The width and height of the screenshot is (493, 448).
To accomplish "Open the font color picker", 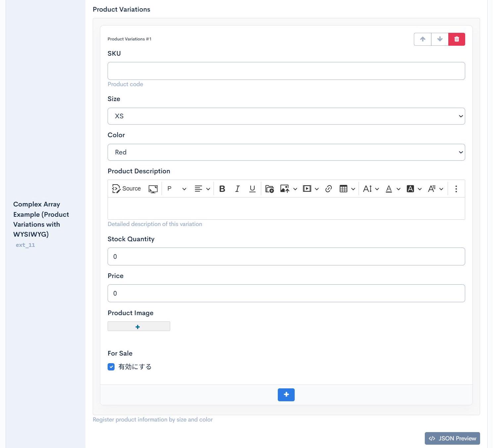I will click(389, 189).
